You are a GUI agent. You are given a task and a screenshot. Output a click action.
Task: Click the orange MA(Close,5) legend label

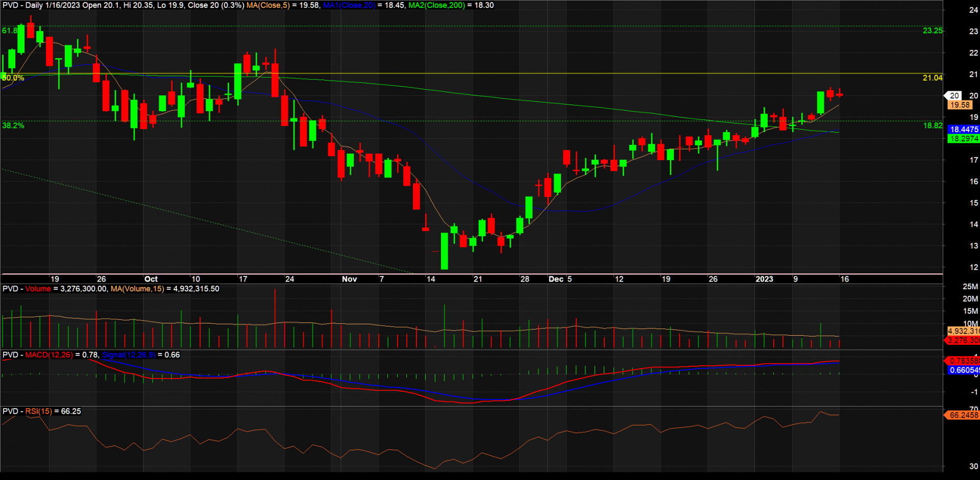point(268,5)
